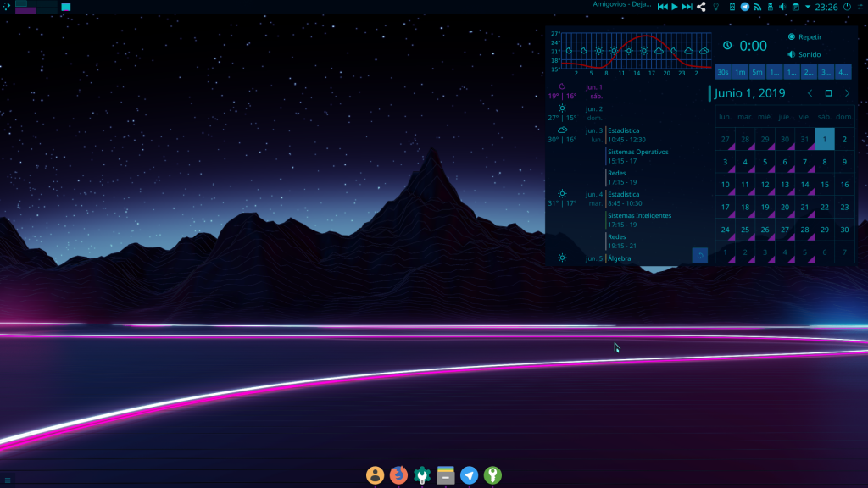
Task: Click jun. 2 sunny weather icon
Action: point(562,108)
